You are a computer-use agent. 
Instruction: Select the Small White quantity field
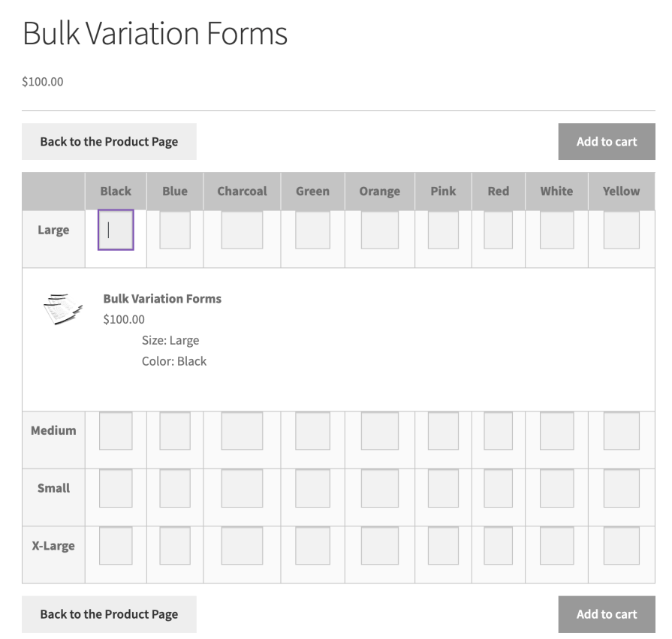tap(556, 488)
